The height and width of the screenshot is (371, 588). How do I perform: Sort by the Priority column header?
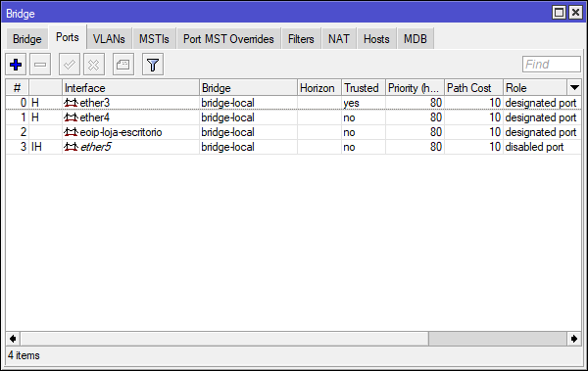415,88
